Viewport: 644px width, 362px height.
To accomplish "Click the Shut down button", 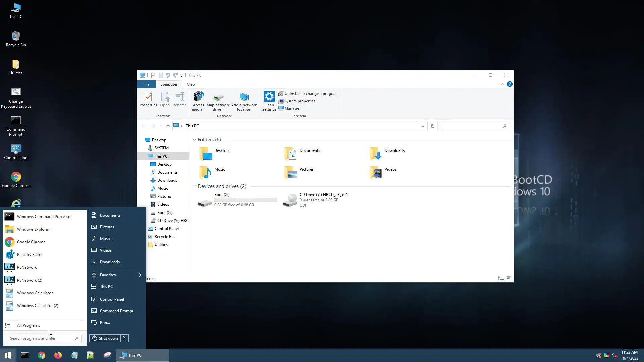I will (x=105, y=338).
